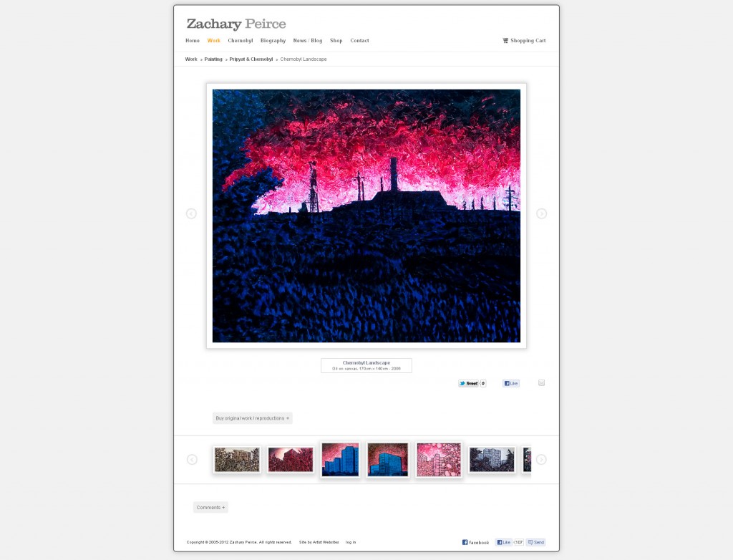The width and height of the screenshot is (733, 560).
Task: Email this artwork via envelope icon
Action: 541,382
